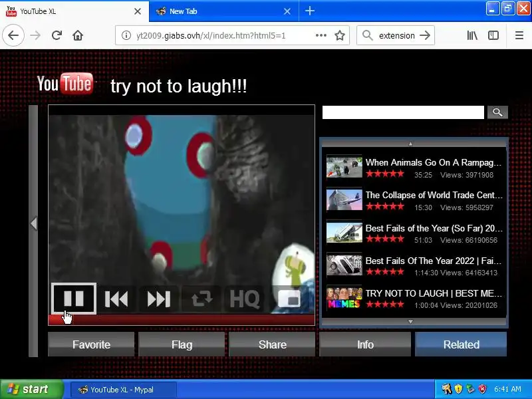The image size is (532, 399).
Task: Open the Windows Start menu
Action: [x=31, y=389]
